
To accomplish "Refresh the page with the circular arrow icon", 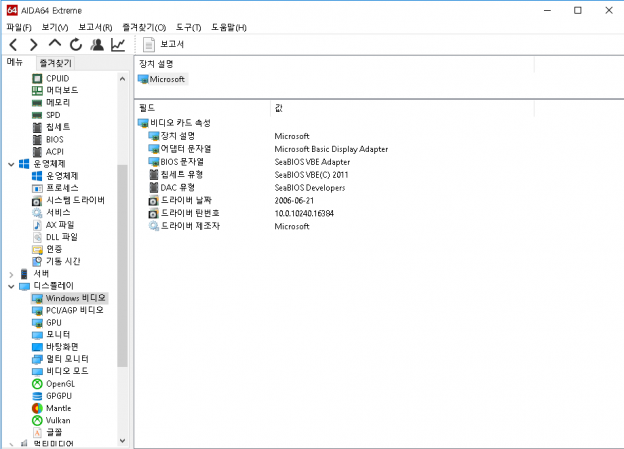I will [x=76, y=45].
